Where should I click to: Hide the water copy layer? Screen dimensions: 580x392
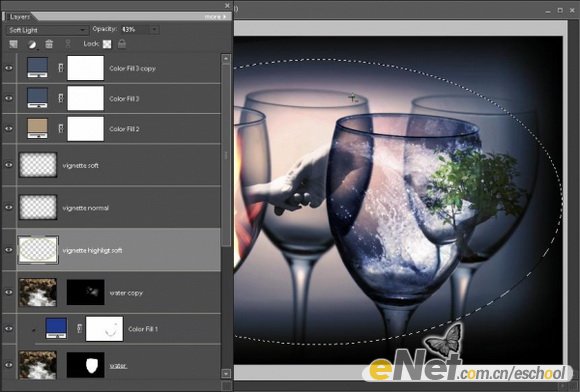9,292
